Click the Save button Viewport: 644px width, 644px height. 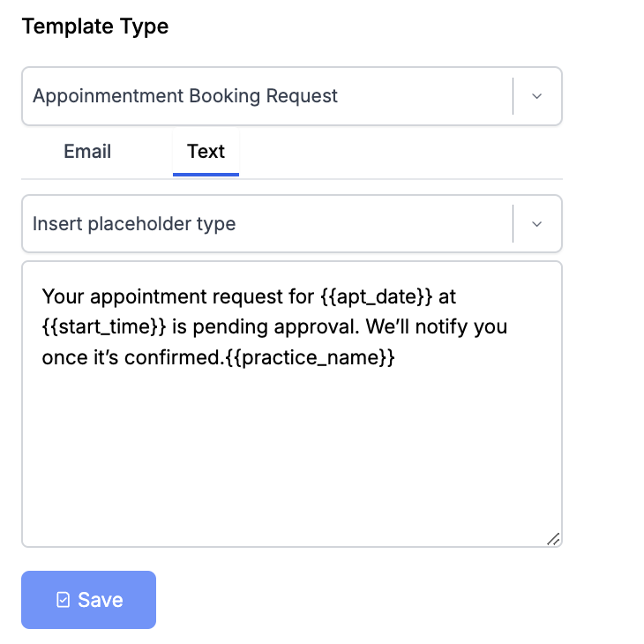(x=88, y=600)
